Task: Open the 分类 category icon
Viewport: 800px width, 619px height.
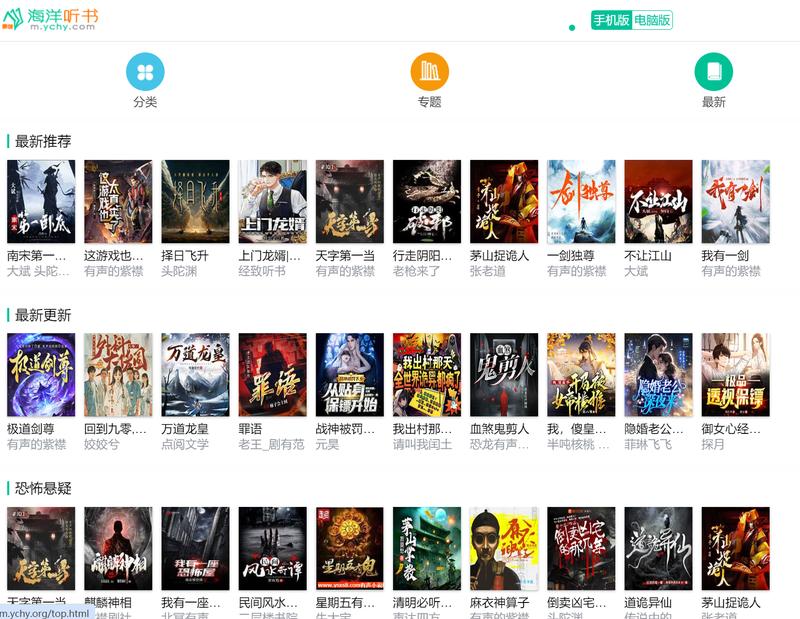Action: (x=145, y=71)
